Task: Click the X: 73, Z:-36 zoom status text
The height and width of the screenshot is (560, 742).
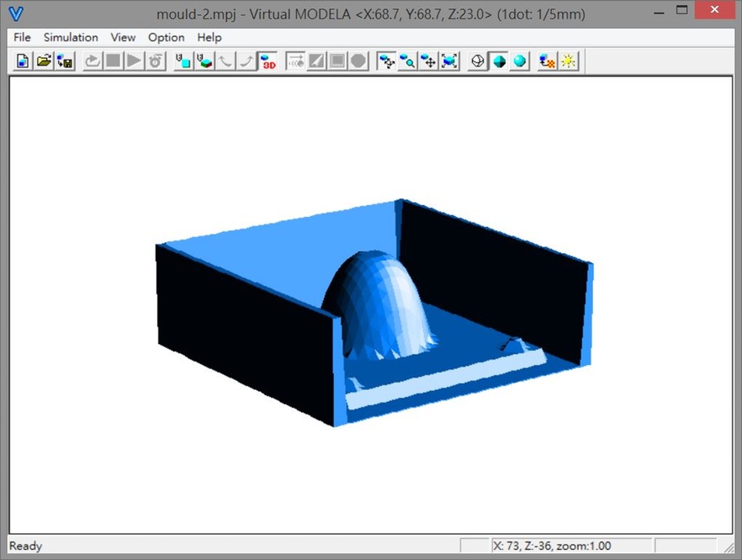Action: pos(552,546)
